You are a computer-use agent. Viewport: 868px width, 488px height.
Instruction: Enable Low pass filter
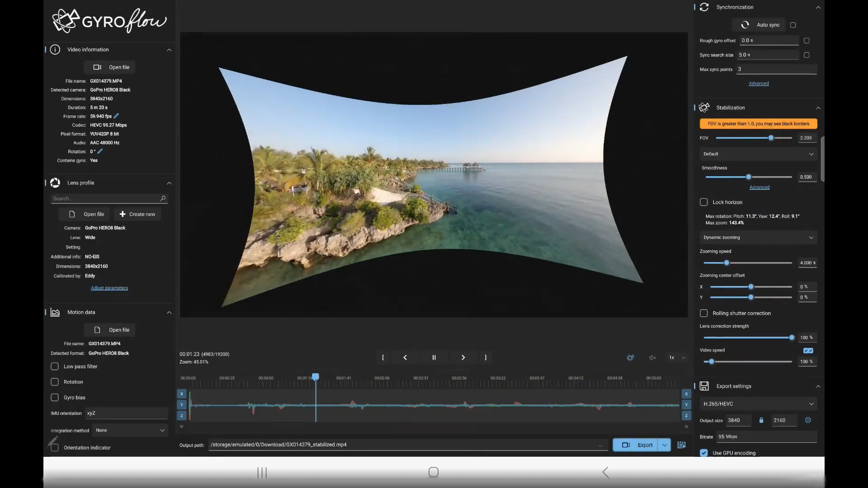(x=55, y=366)
